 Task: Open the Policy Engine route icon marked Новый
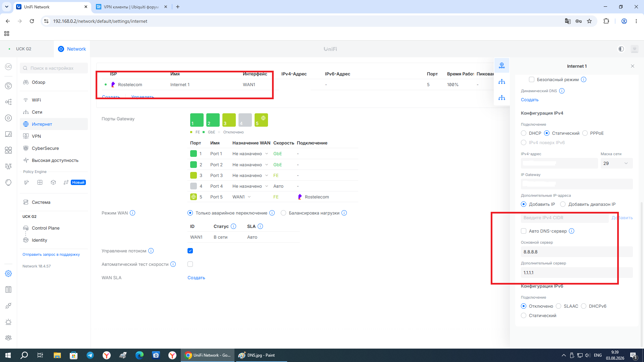pos(66,182)
